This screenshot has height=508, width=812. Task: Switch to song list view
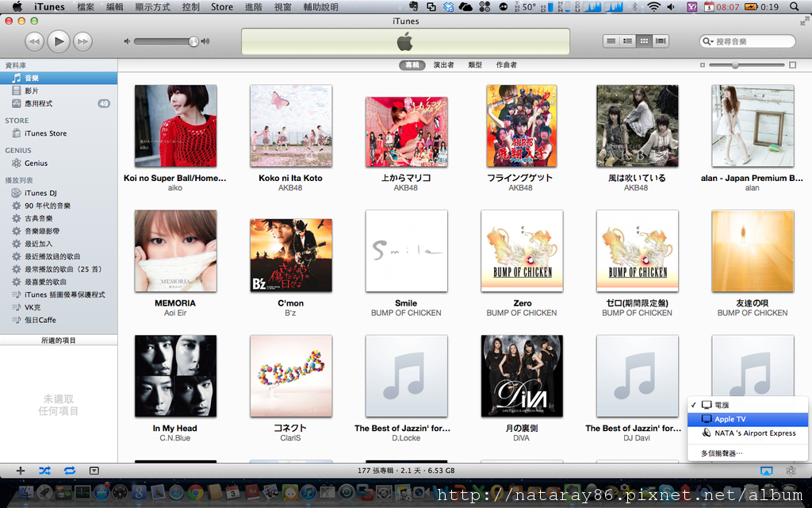click(611, 41)
